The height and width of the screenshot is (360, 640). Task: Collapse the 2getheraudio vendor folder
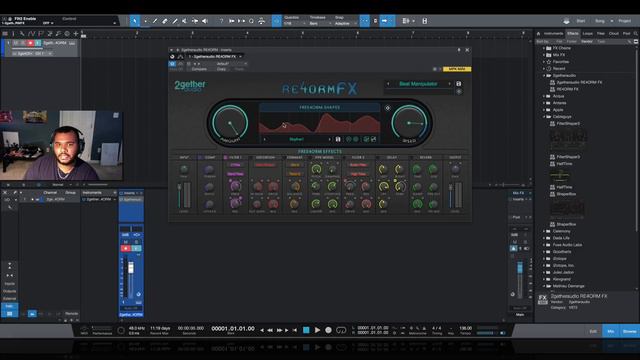[x=544, y=76]
